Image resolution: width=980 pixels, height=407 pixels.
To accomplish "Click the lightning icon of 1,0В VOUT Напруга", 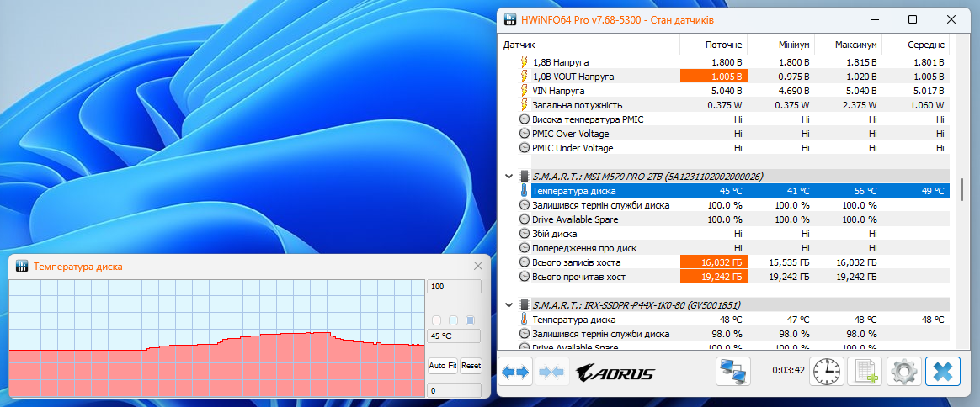I will (525, 77).
